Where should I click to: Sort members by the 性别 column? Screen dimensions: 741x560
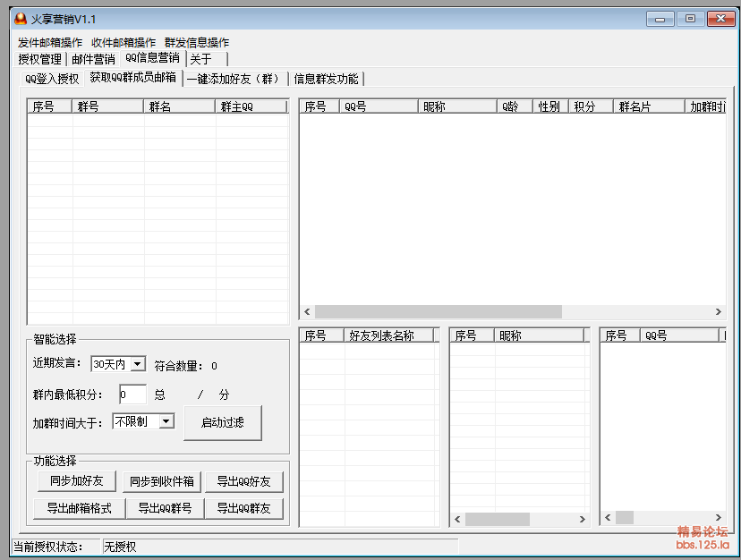coord(551,106)
